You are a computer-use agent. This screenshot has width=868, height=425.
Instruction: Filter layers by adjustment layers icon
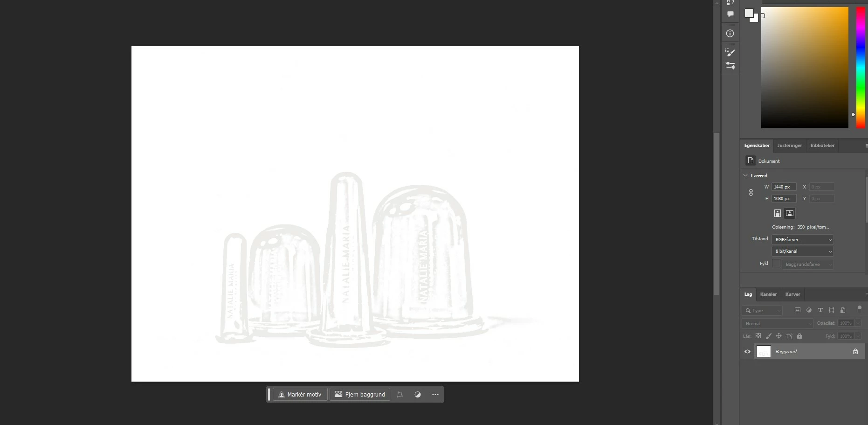click(809, 310)
